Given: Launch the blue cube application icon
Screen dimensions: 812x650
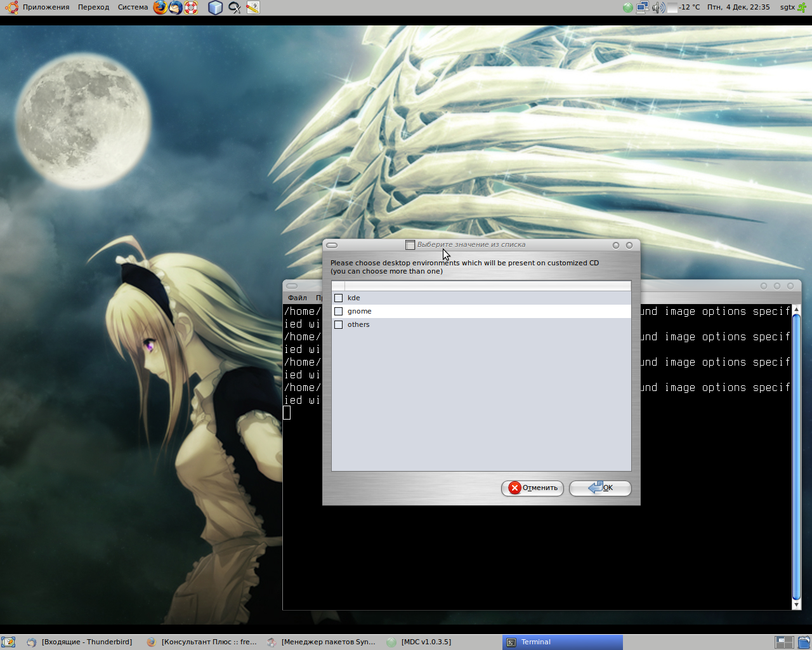Looking at the screenshot, I should pyautogui.click(x=216, y=8).
